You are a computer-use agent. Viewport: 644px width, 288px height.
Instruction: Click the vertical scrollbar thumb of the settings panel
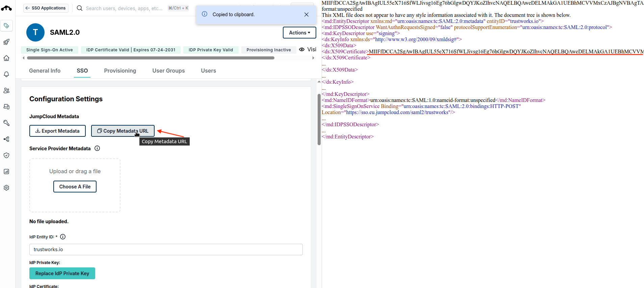tap(319, 120)
